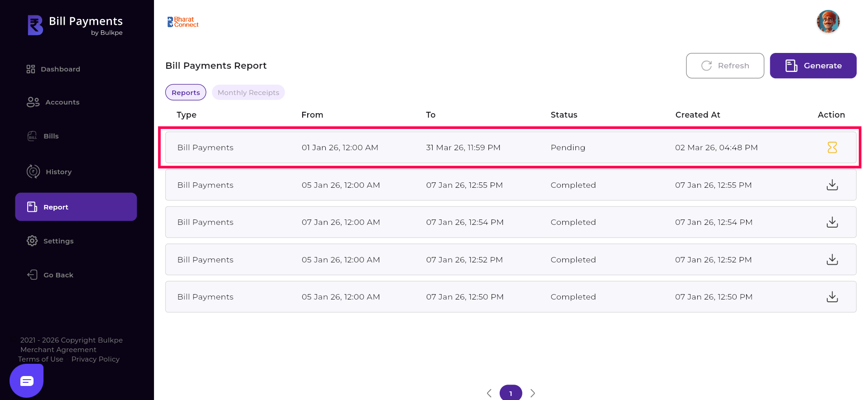Open Dashboard from the sidebar
868x400 pixels.
pos(60,69)
